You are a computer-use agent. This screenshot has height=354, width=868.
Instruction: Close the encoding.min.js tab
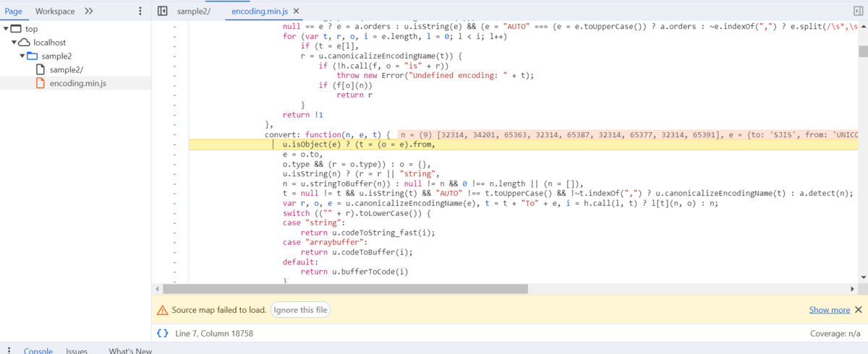pyautogui.click(x=297, y=12)
